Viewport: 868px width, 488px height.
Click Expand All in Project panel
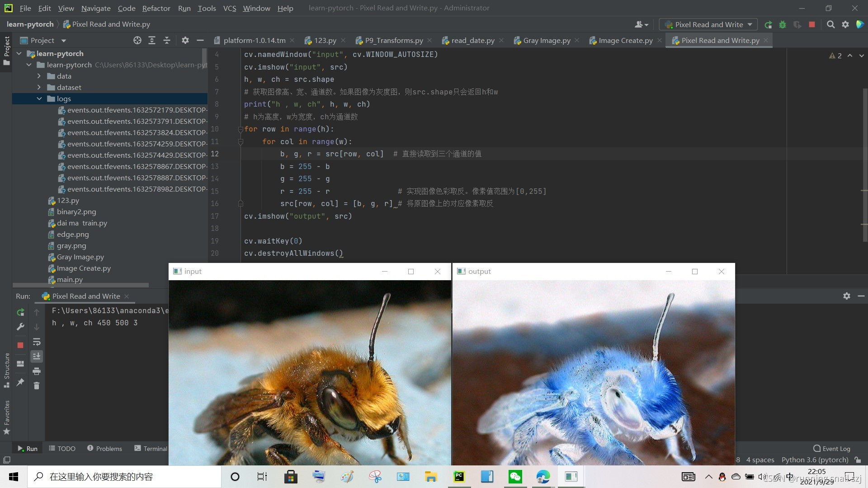coord(152,41)
